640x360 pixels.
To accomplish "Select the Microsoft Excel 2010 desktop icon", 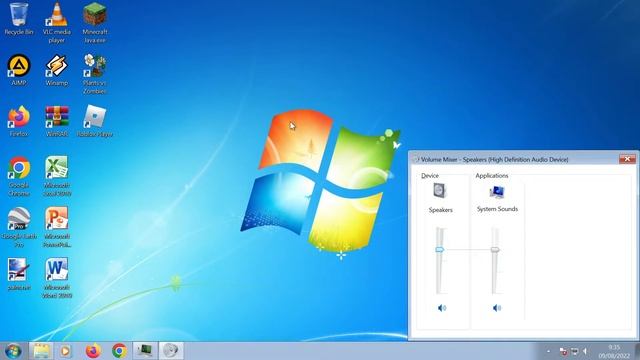I will pos(57,176).
